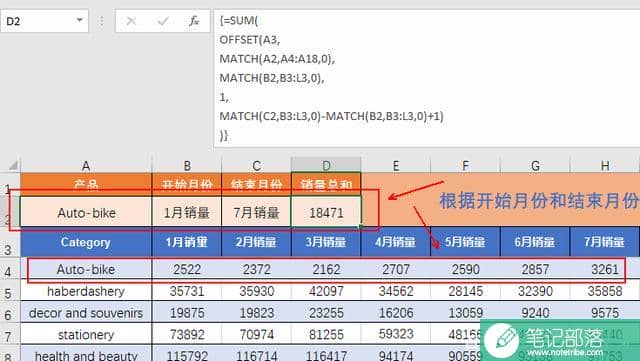The height and width of the screenshot is (361, 640).
Task: Open the Name Box dropdown arrow
Action: 80,20
